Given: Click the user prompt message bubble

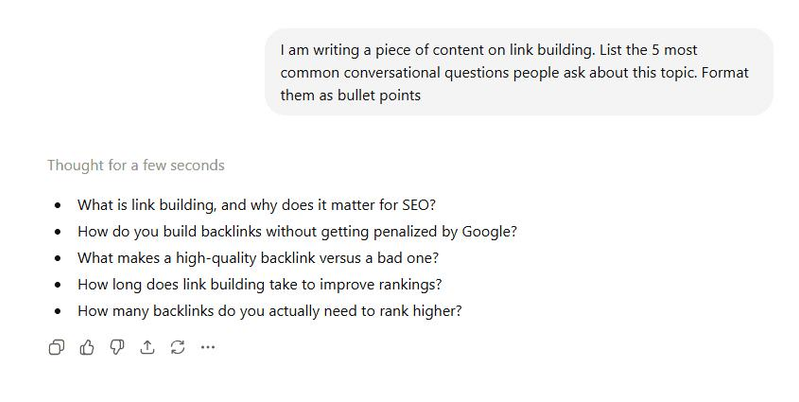Looking at the screenshot, I should (x=518, y=71).
